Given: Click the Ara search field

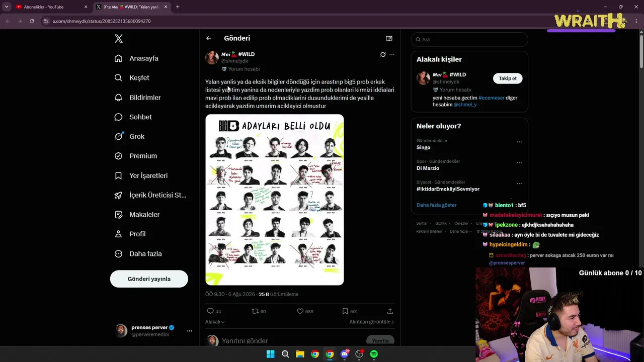Looking at the screenshot, I should point(469,39).
